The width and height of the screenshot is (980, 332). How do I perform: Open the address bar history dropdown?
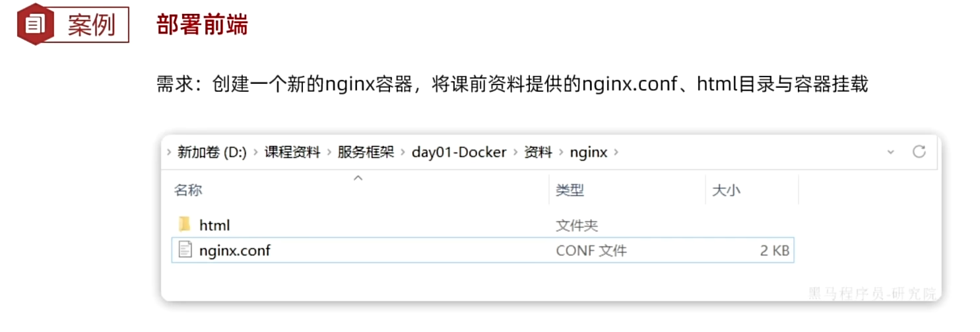click(x=890, y=152)
